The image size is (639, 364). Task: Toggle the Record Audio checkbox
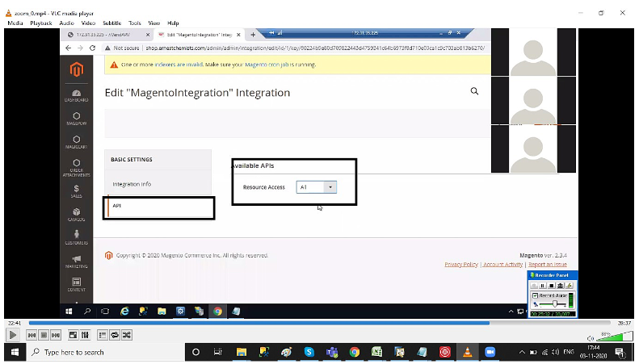click(535, 295)
